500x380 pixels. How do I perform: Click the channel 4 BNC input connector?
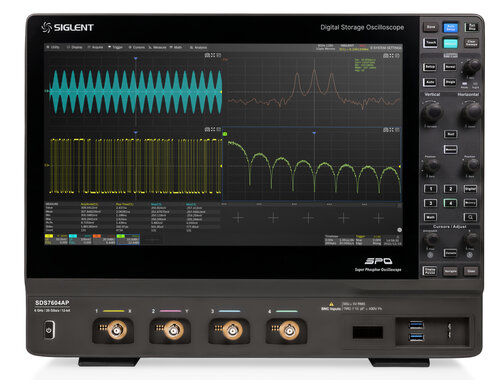click(x=289, y=330)
